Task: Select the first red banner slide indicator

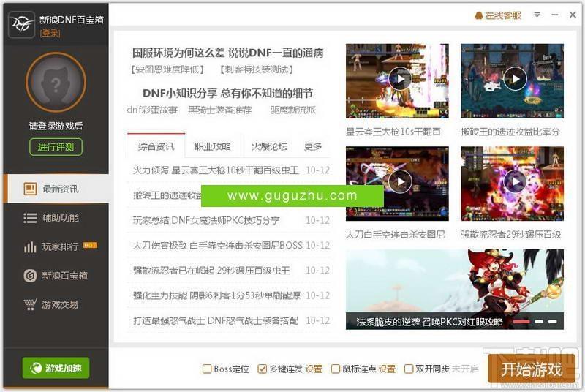Action: click(x=521, y=322)
